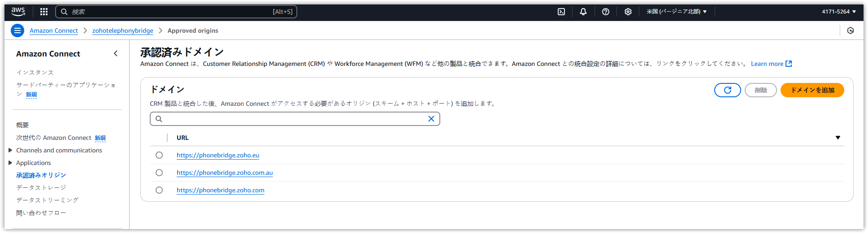The height and width of the screenshot is (247, 868).
Task: Select the phonebridge.zoho.eu radio button
Action: (x=159, y=155)
